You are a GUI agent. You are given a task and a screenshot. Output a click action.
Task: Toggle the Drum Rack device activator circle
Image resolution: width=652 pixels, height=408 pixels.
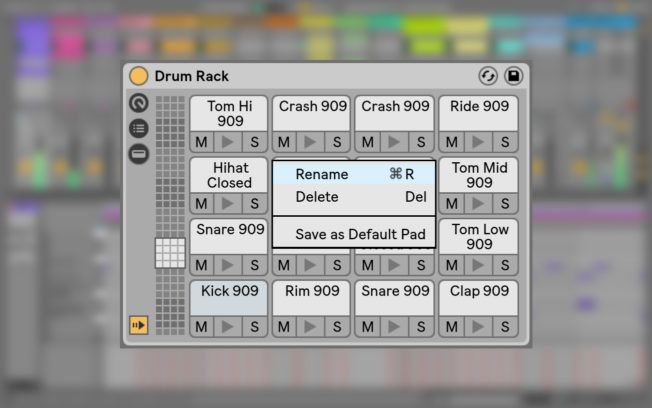click(138, 76)
